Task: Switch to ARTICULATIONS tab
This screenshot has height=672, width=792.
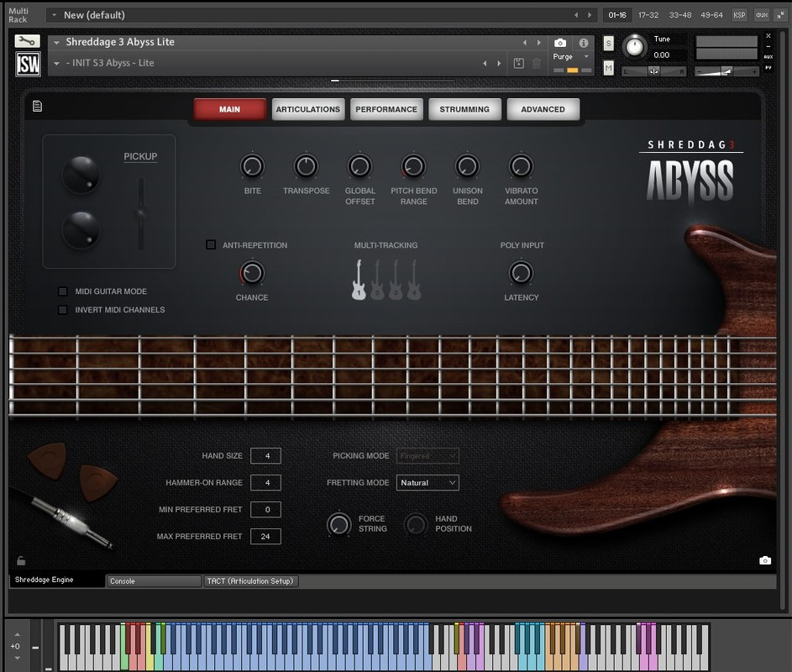Action: click(x=308, y=109)
